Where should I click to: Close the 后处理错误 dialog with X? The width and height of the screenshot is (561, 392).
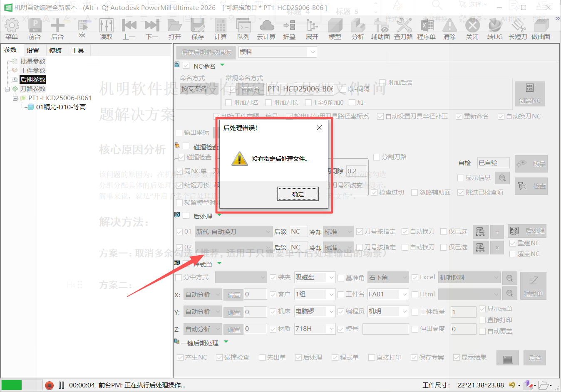click(x=319, y=128)
